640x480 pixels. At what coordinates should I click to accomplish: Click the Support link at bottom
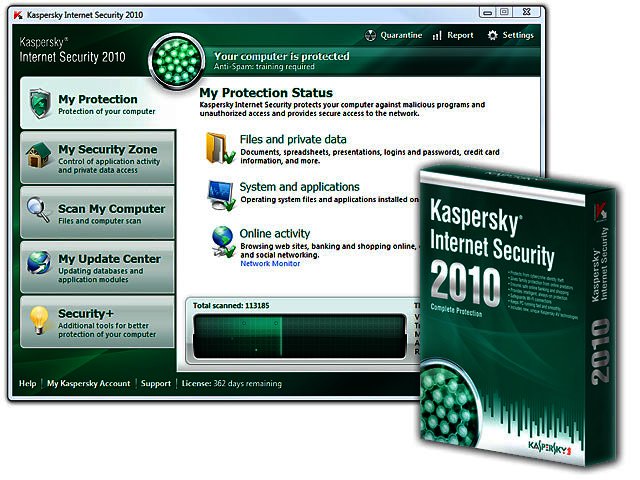[155, 383]
